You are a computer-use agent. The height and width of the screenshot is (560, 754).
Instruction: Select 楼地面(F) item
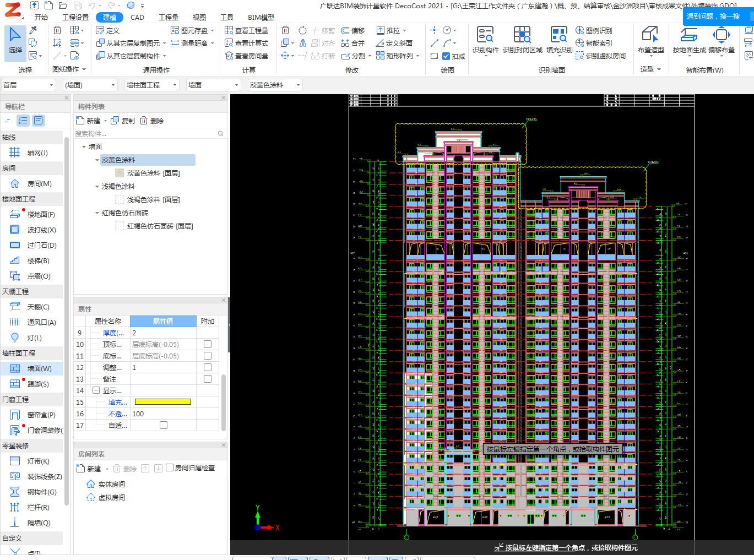32,214
